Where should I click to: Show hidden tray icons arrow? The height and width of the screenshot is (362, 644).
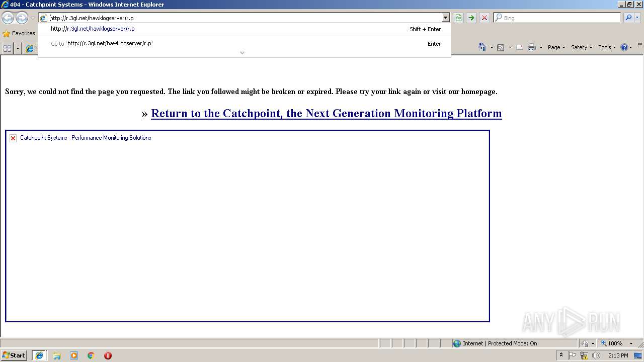point(561,355)
